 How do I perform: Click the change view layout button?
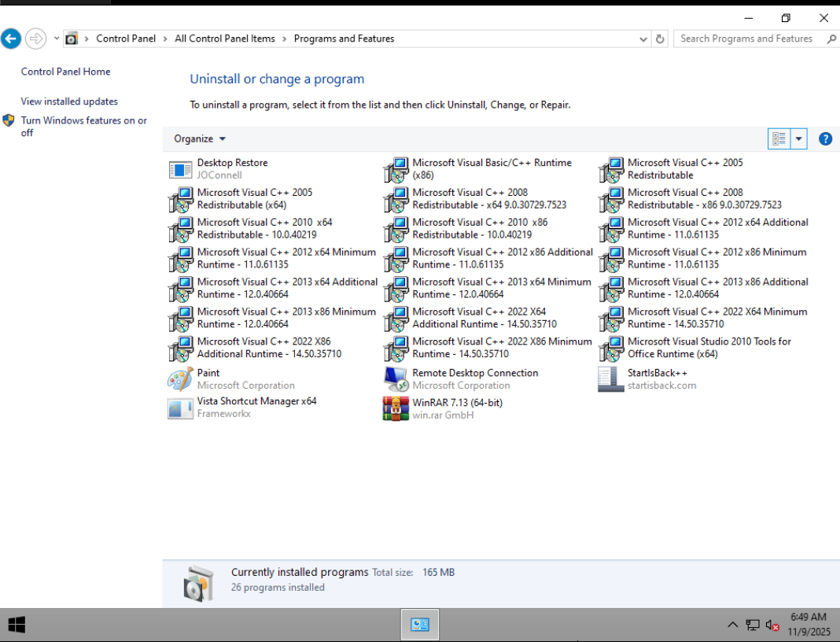(x=779, y=139)
